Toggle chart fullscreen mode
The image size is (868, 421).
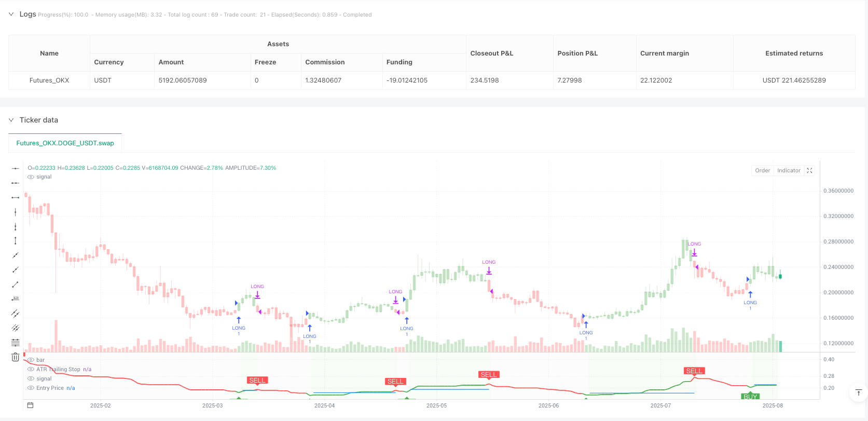pos(809,171)
